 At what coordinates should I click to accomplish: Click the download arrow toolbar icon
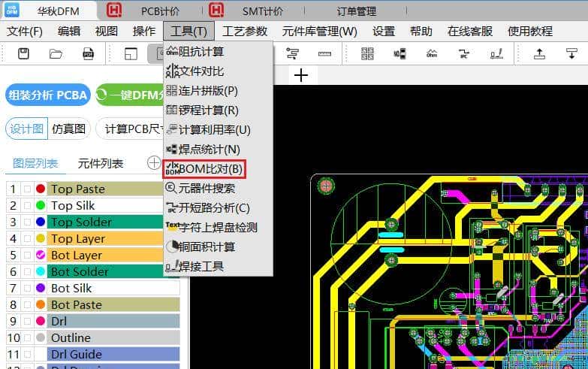pyautogui.click(x=571, y=53)
